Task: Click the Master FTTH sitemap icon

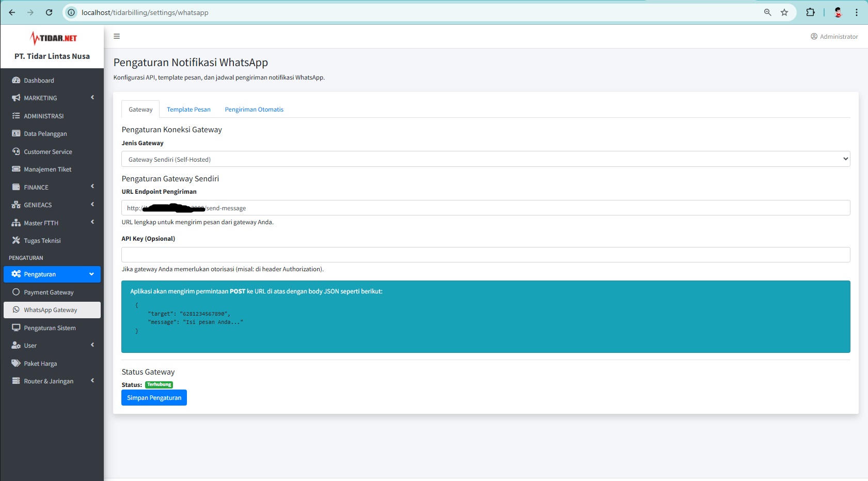Action: tap(16, 223)
